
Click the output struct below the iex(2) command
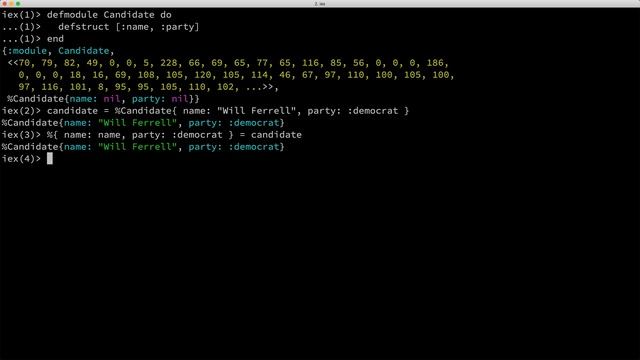pos(143,123)
